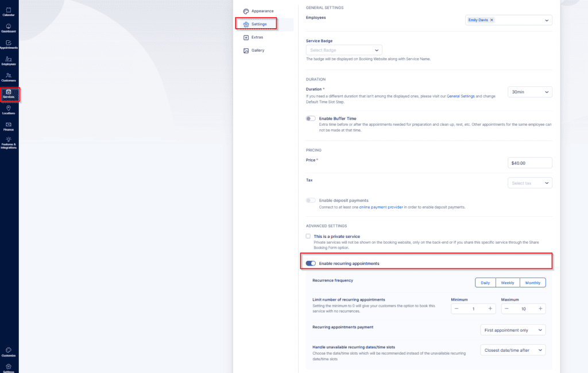Viewport: 588px width, 373px height.
Task: Open Finance in the sidebar
Action: 9,126
